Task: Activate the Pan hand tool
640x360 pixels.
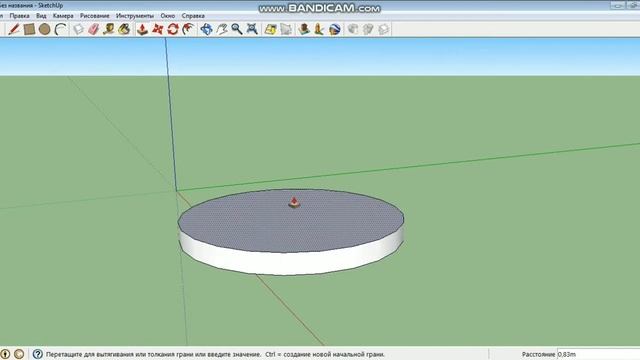Action: click(x=222, y=29)
